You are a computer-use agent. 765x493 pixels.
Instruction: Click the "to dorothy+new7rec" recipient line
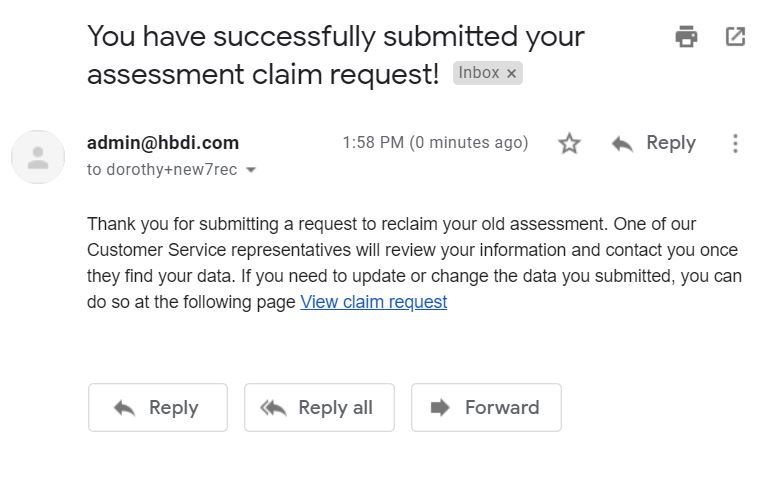coord(162,170)
